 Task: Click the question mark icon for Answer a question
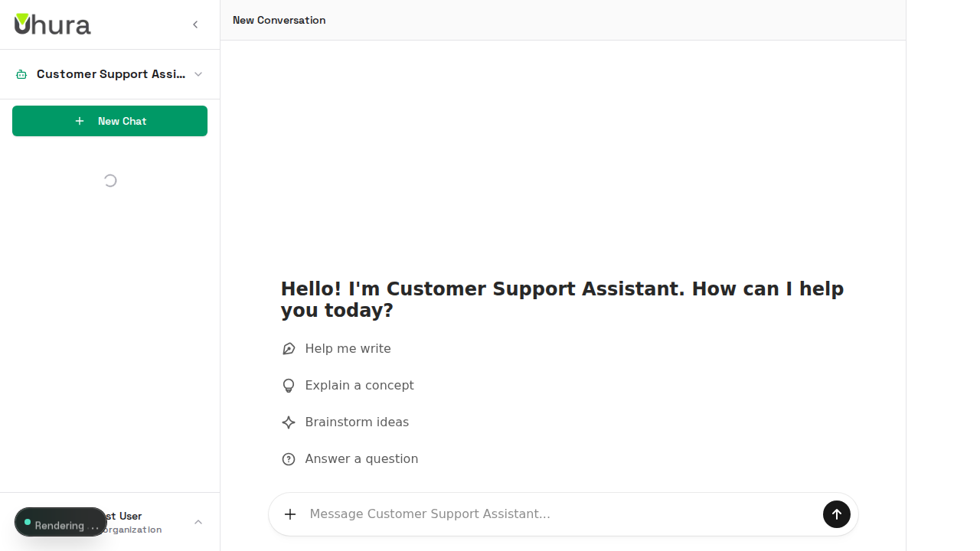click(288, 458)
